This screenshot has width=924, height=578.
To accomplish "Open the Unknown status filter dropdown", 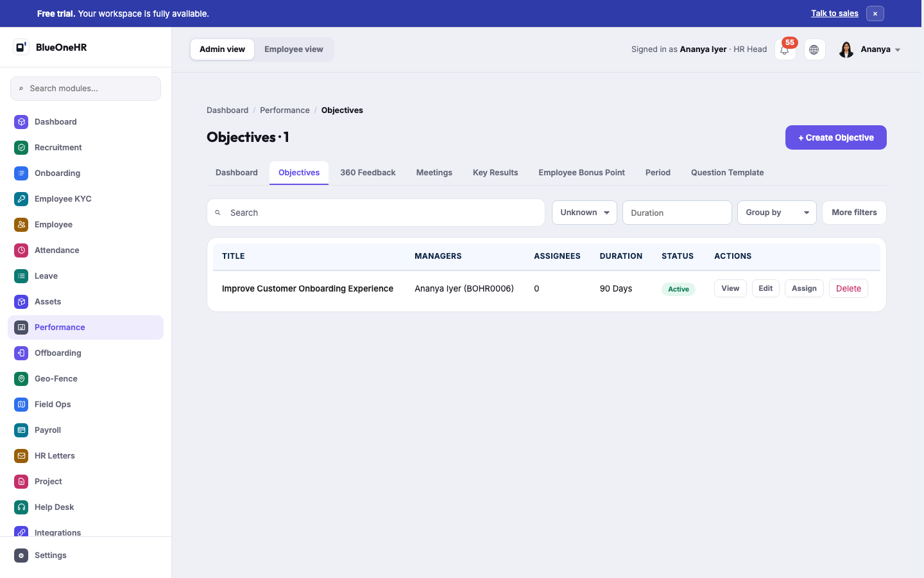I will (585, 213).
